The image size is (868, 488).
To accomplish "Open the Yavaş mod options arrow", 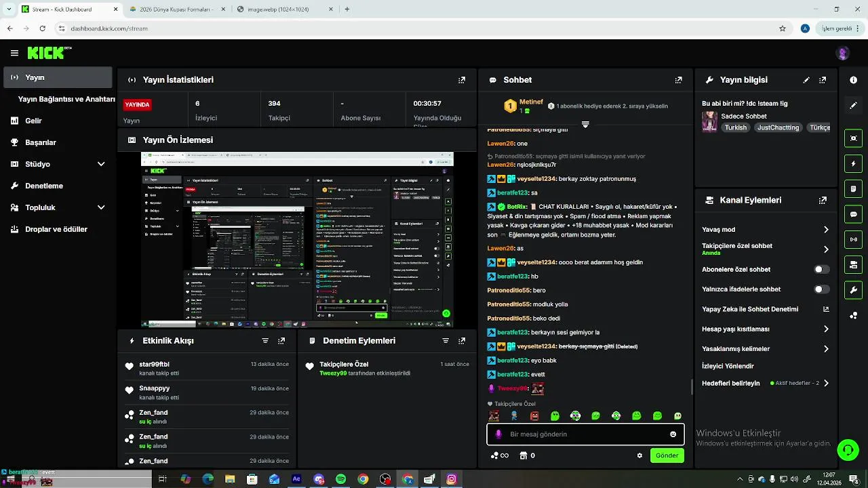I will tap(826, 230).
